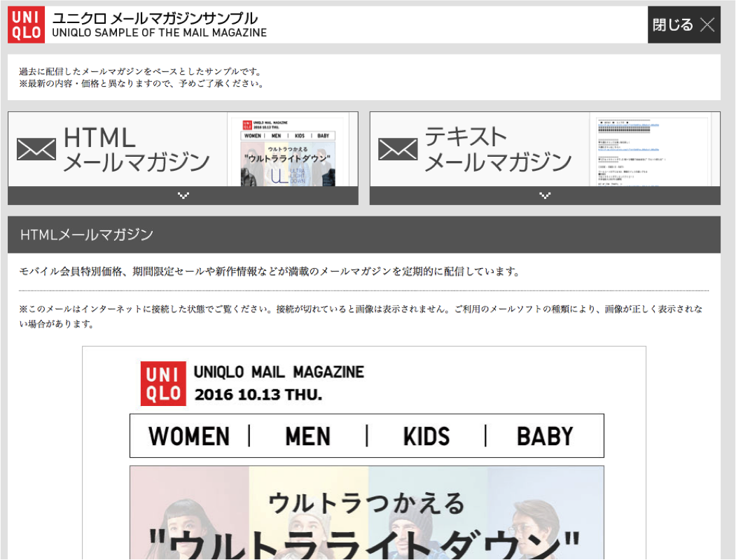The image size is (736, 560).
Task: Click the UNIQLO logo in the page header
Action: point(27,25)
